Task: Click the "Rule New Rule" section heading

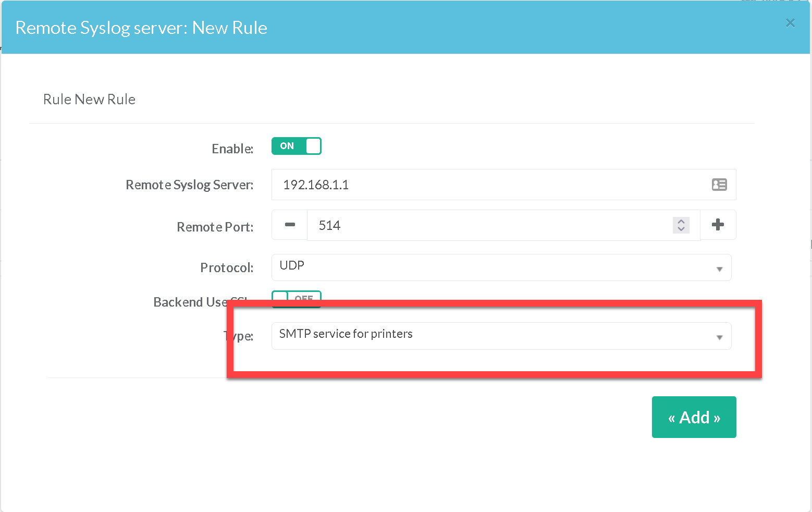Action: click(89, 100)
